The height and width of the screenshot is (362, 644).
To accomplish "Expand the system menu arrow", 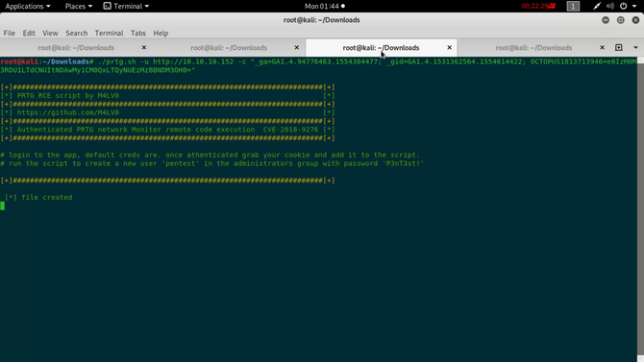I will (634, 6).
